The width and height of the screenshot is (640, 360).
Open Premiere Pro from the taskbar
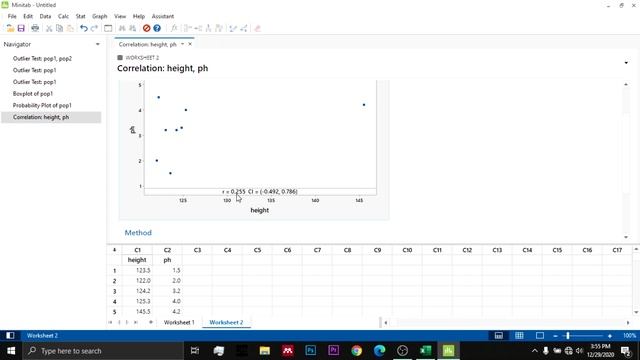[333, 351]
